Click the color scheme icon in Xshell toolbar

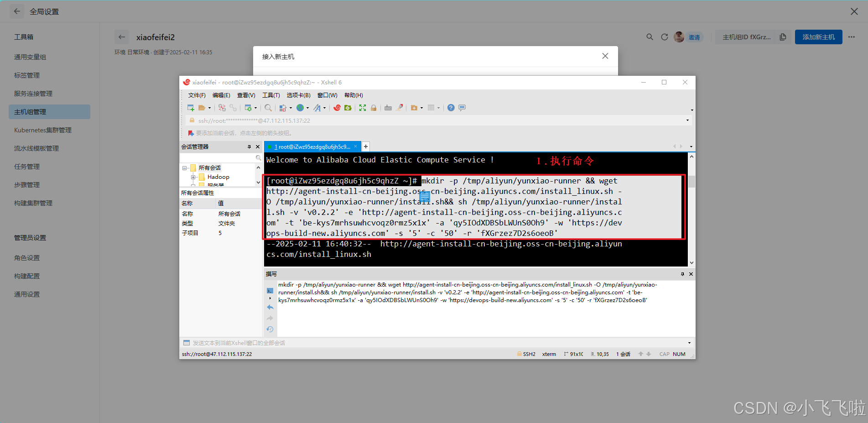point(283,108)
